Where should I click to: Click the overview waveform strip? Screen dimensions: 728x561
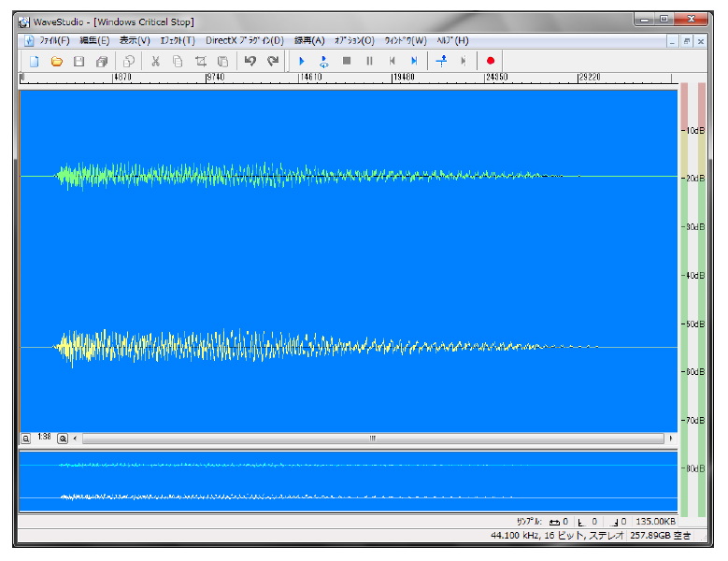347,481
